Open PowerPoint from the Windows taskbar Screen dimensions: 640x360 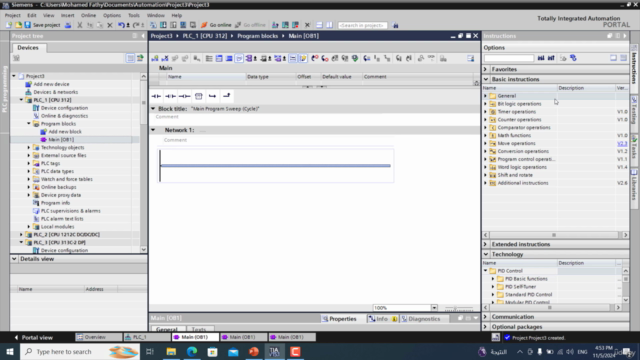254,351
